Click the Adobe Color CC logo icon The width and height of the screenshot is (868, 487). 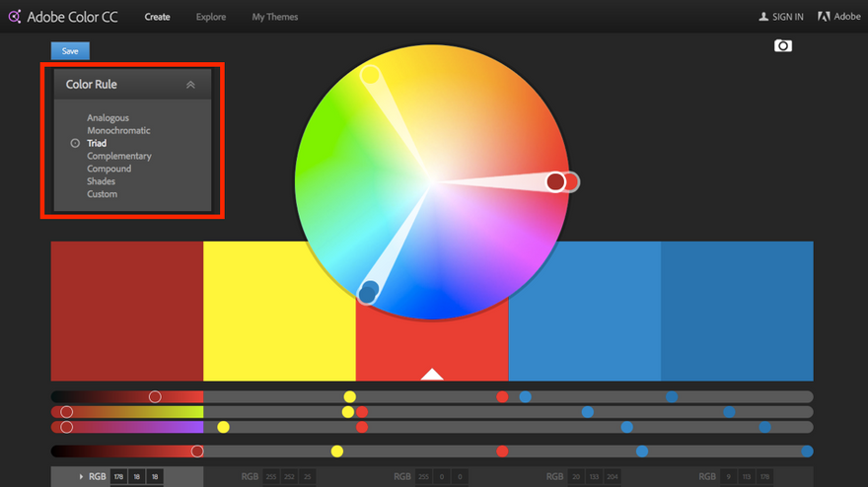[x=15, y=17]
